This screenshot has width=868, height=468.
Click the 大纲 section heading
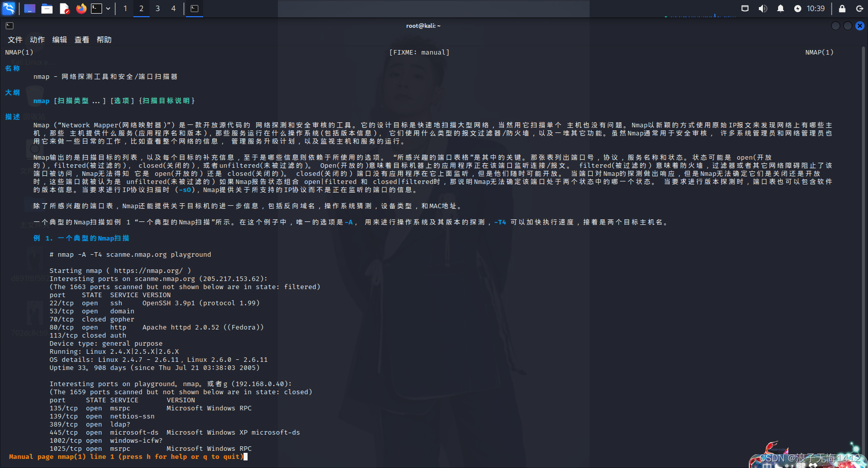point(13,92)
